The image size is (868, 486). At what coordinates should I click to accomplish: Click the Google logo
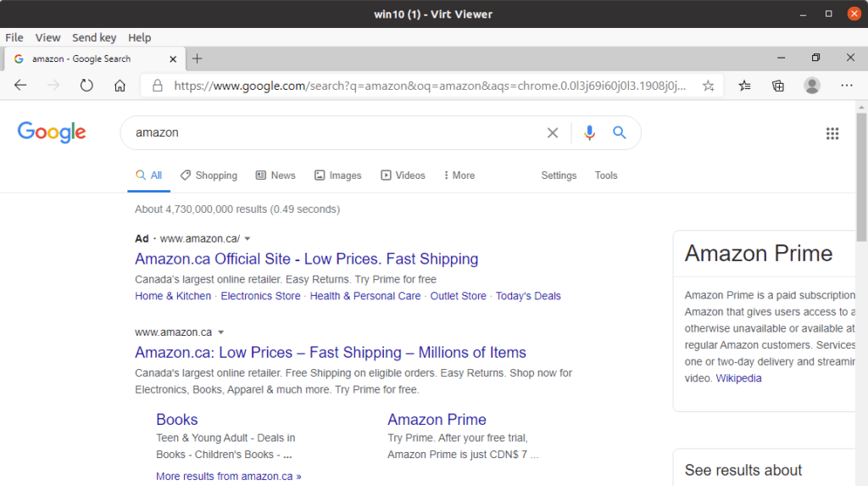(x=52, y=132)
